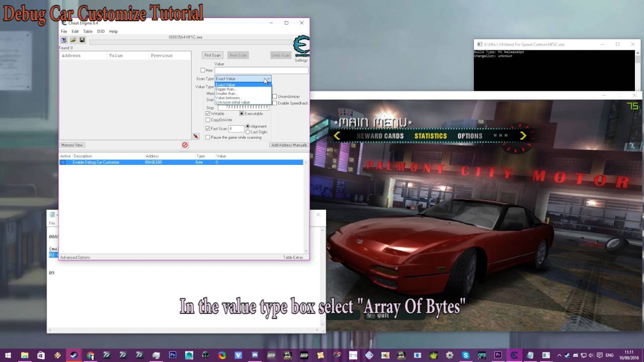Choose Value between... in scan type list
Image resolution: width=644 pixels, height=362 pixels.
[243, 98]
